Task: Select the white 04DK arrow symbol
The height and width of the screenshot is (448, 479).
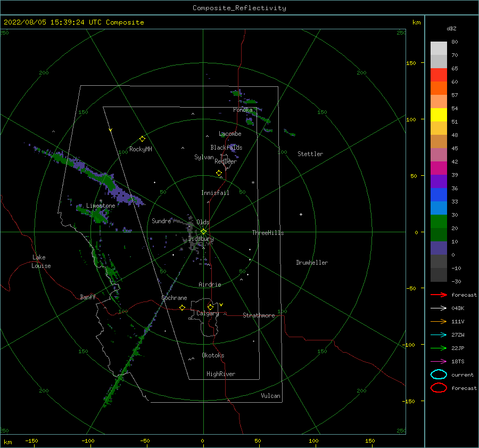Action: point(439,308)
